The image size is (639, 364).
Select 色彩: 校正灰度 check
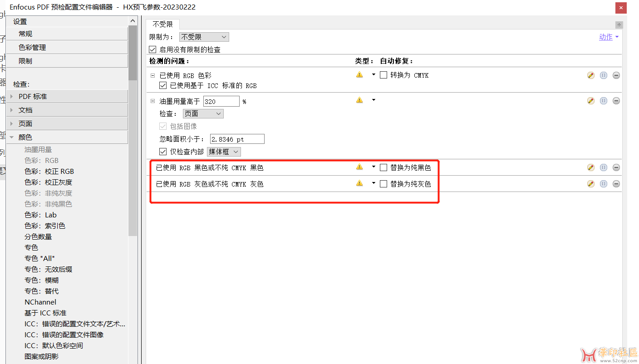coord(48,182)
